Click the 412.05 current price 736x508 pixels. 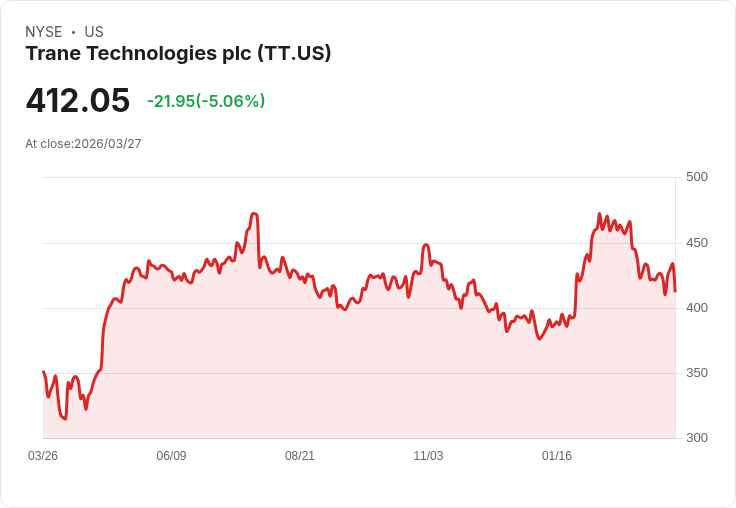point(78,101)
